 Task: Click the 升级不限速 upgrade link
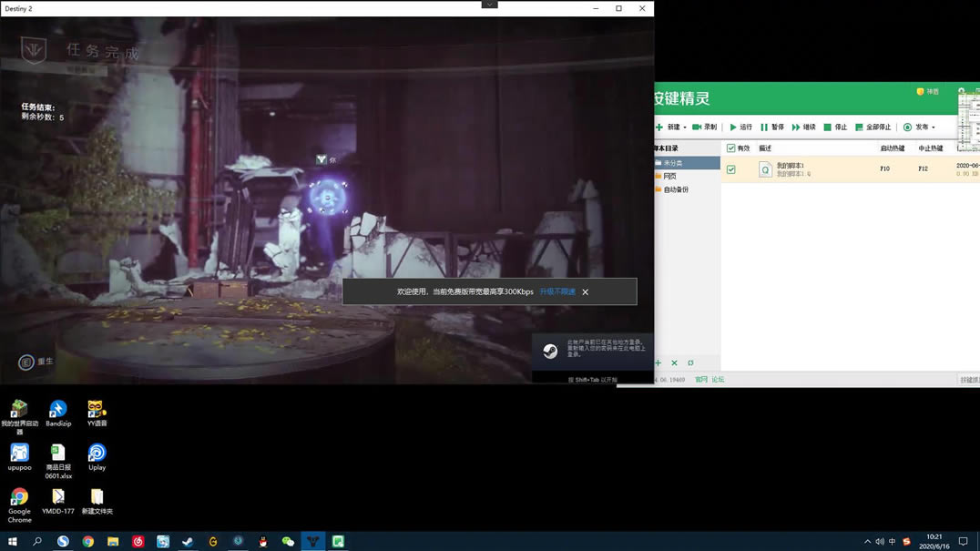pyautogui.click(x=557, y=292)
